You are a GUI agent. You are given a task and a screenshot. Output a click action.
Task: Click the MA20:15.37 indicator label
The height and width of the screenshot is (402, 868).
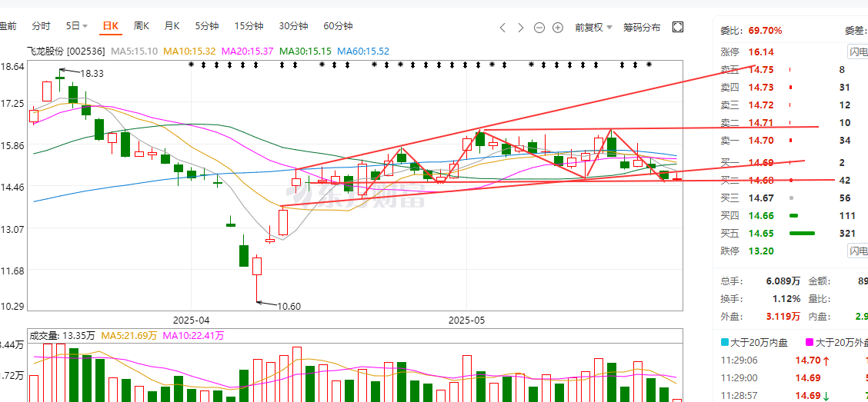point(248,51)
